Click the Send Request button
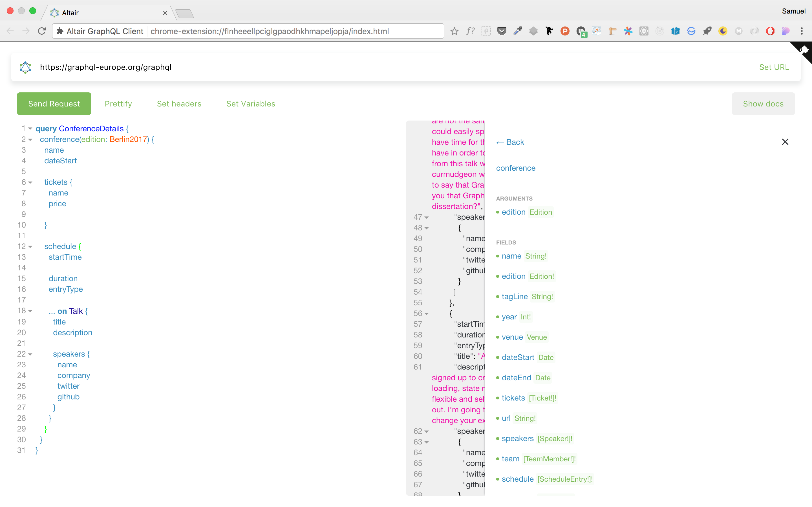The image size is (812, 507). [x=54, y=104]
